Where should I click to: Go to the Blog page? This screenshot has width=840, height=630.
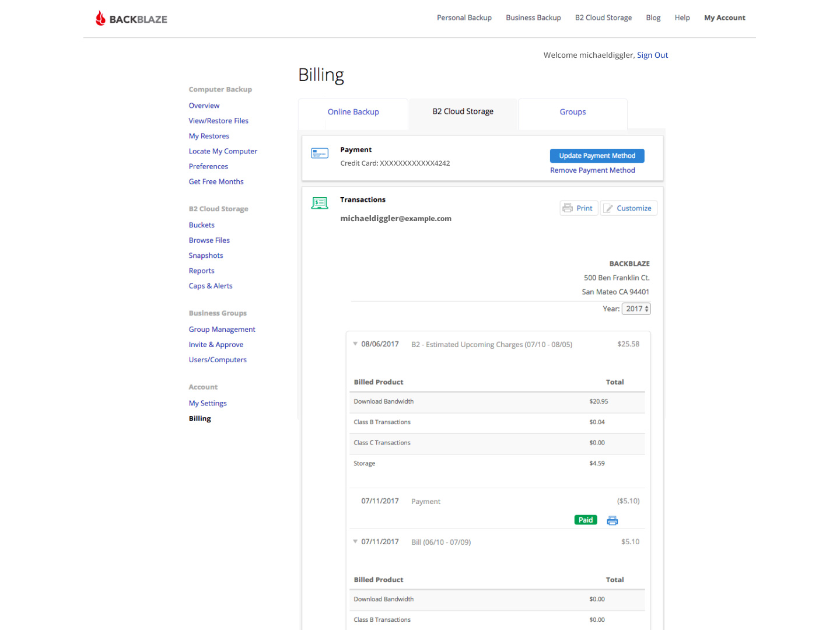coord(653,17)
